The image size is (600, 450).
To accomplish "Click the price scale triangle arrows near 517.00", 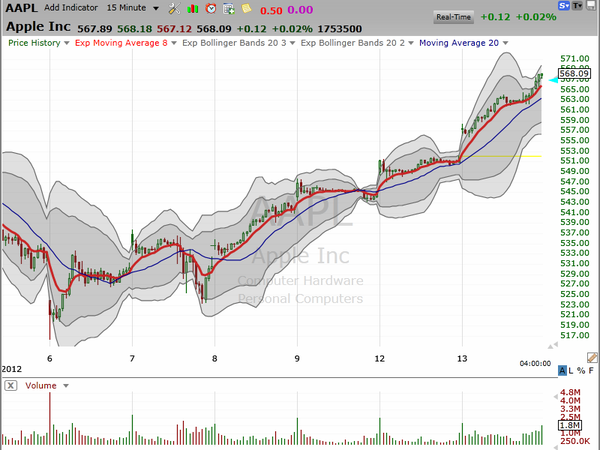I will pos(553,346).
